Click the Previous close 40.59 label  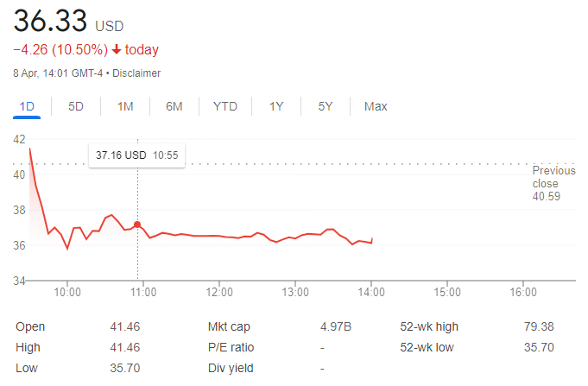[553, 183]
